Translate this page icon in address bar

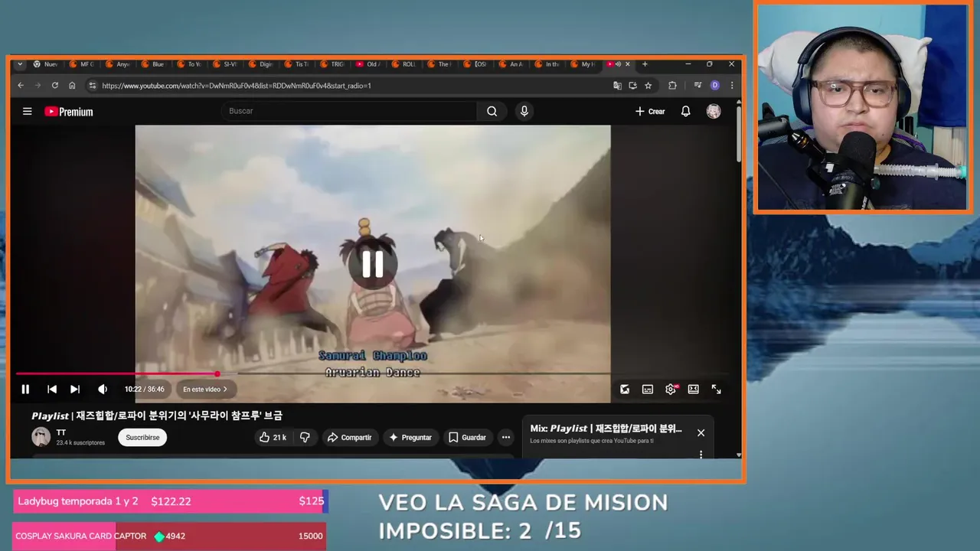tap(617, 86)
